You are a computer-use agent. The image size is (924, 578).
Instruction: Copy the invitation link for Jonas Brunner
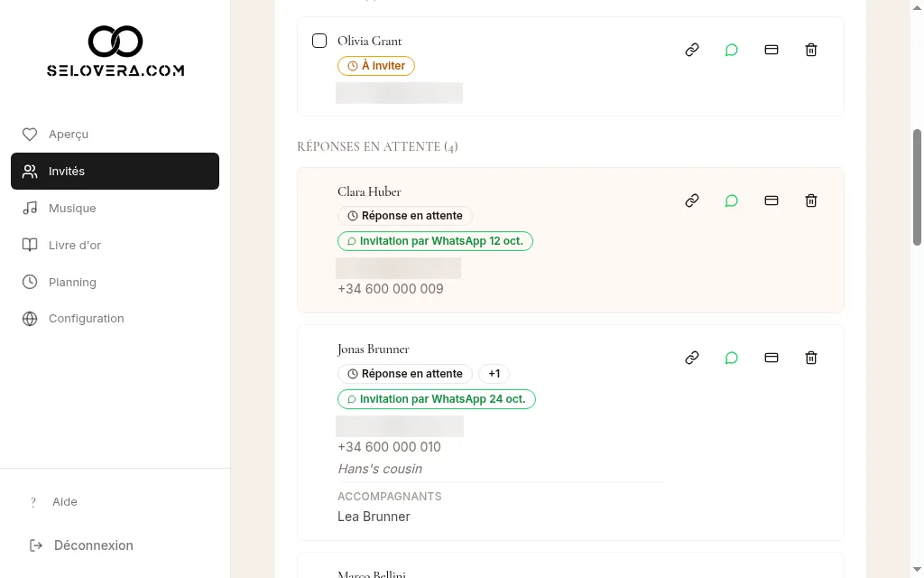[x=692, y=358]
